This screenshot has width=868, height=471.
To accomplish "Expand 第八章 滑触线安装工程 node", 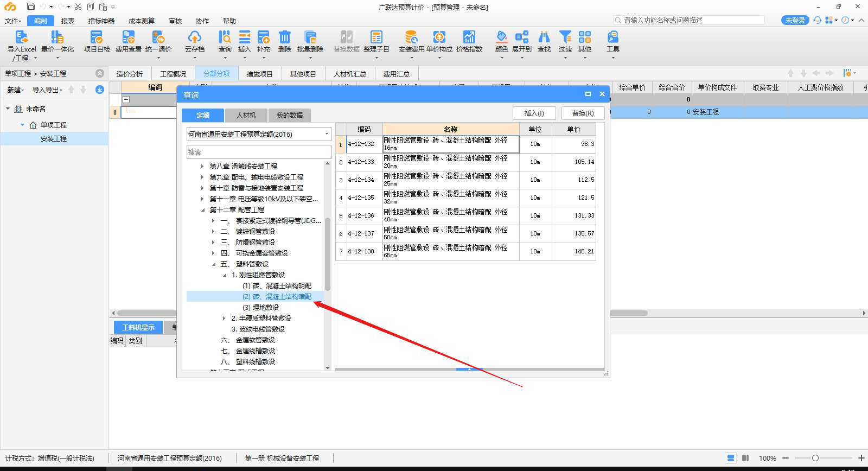I will pyautogui.click(x=202, y=167).
